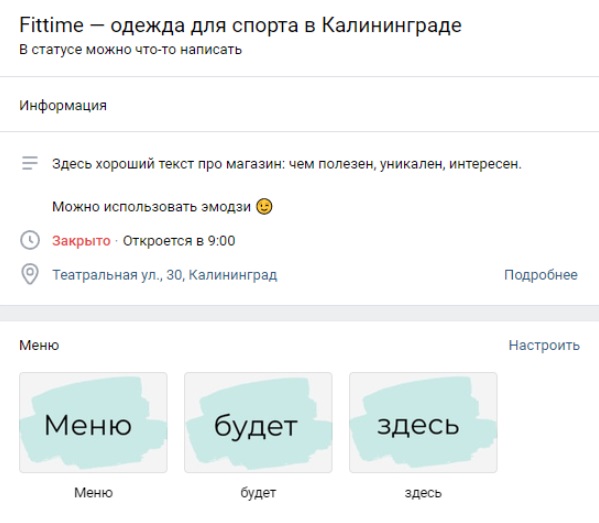Click the clock opening hours icon
This screenshot has height=523, width=599.
[x=30, y=240]
